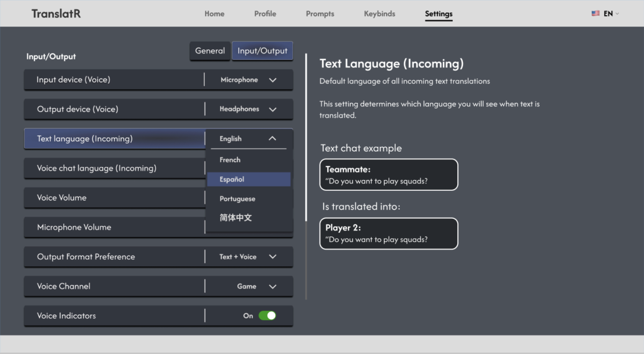Go to the Home page
The height and width of the screenshot is (354, 644).
coord(215,14)
